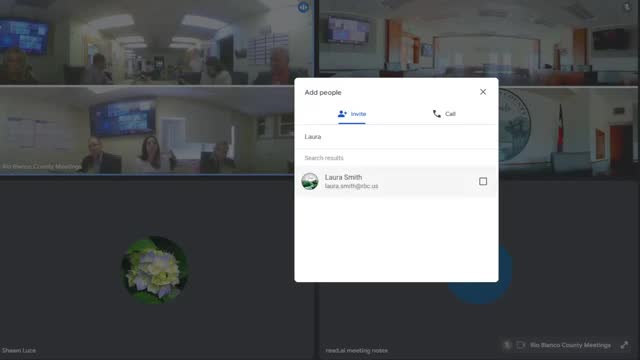Click laura.smith email address
This screenshot has width=640, height=360.
(x=351, y=186)
